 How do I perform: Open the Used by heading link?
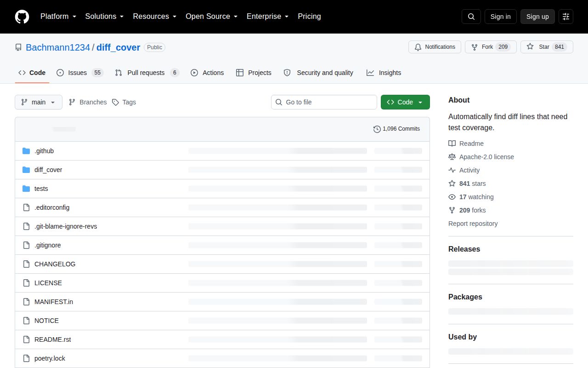[x=463, y=337]
